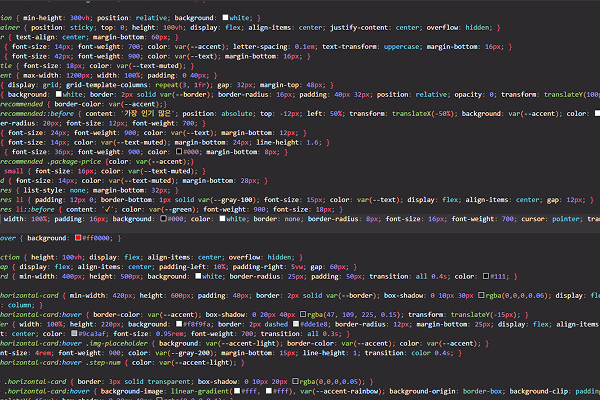The width and height of the screenshot is (600, 400).
Task: Click the '5vw' padding-right value
Action: tap(297, 267)
